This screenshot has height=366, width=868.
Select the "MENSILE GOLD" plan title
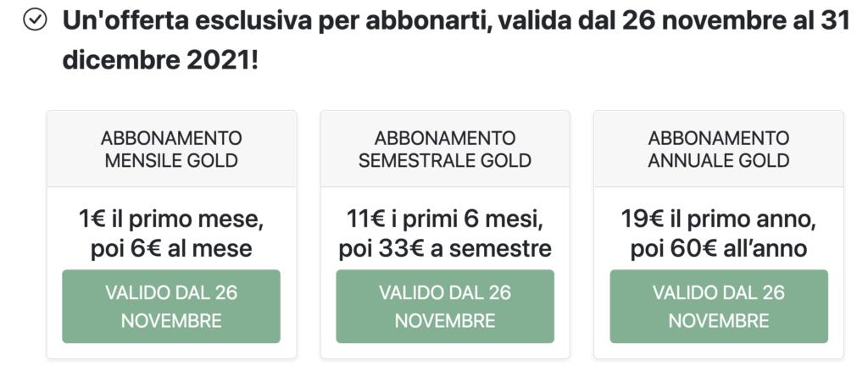pos(171,160)
